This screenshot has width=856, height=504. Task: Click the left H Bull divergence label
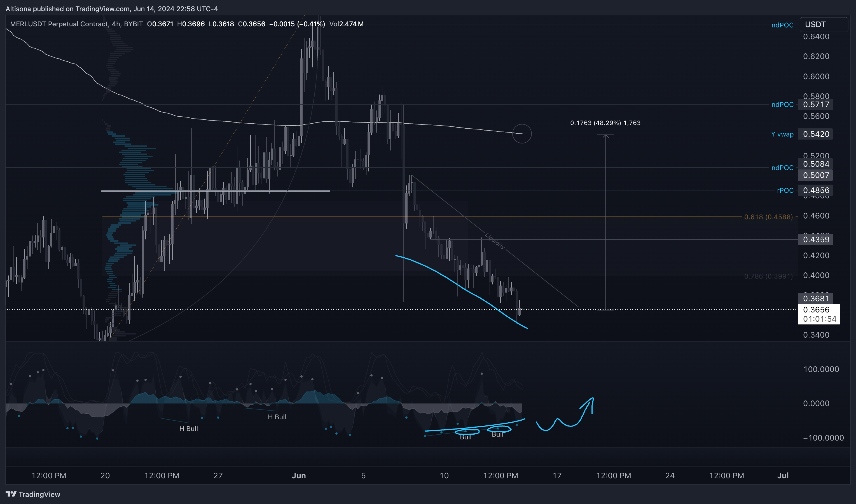pyautogui.click(x=189, y=428)
